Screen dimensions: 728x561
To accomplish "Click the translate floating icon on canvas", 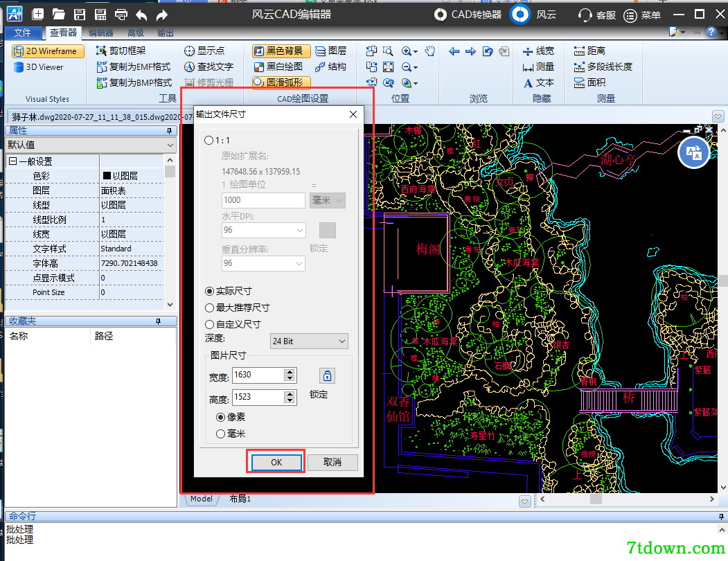I will point(693,153).
